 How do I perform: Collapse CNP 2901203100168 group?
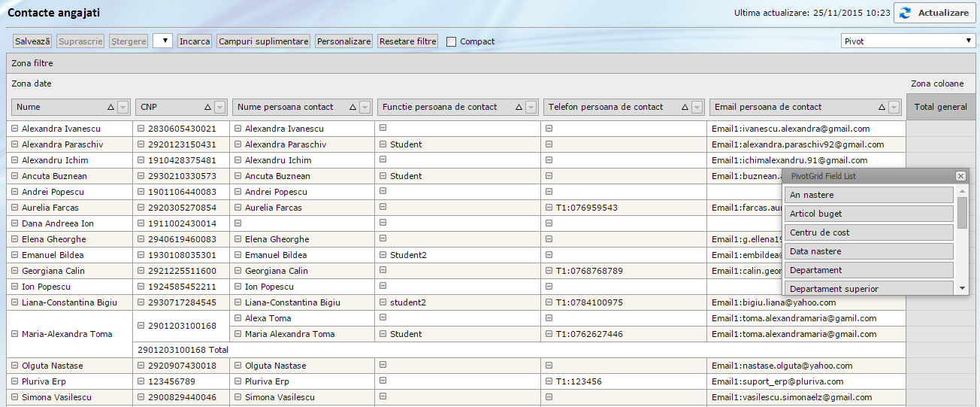(141, 326)
